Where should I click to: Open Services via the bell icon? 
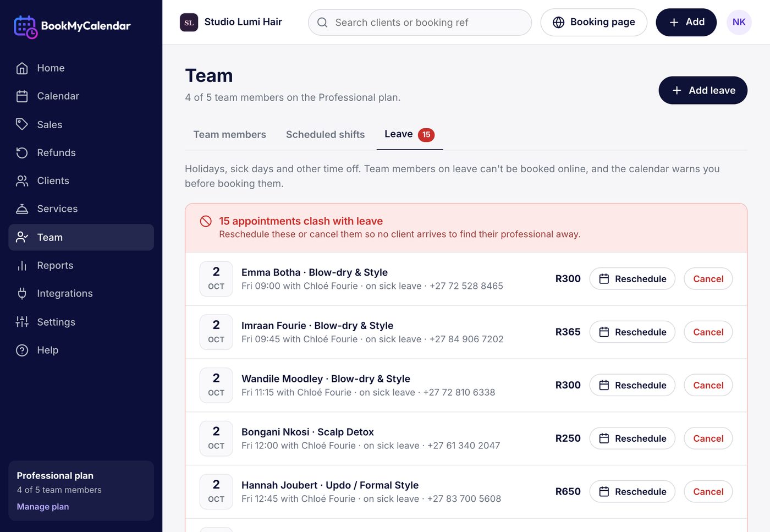point(22,209)
